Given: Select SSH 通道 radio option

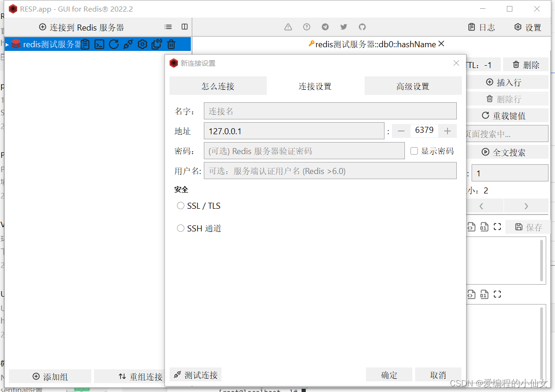Looking at the screenshot, I should pyautogui.click(x=181, y=228).
